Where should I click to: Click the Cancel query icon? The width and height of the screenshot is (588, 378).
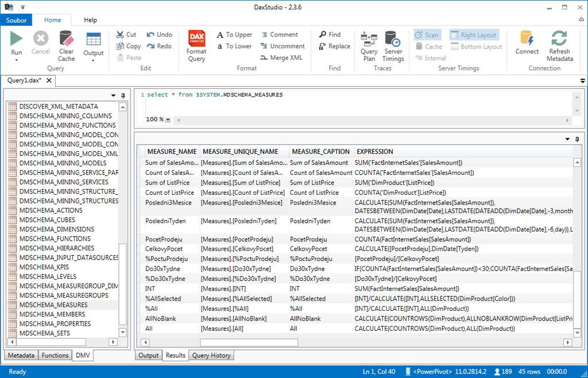tap(41, 38)
